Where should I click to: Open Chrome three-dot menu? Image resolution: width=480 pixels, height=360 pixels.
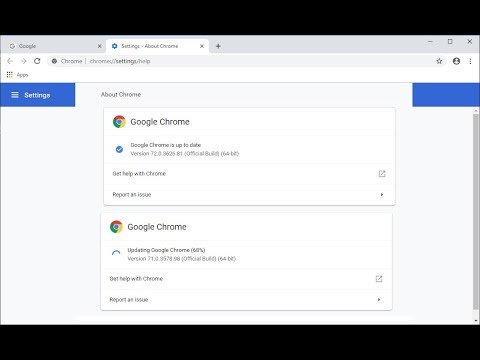tap(470, 61)
